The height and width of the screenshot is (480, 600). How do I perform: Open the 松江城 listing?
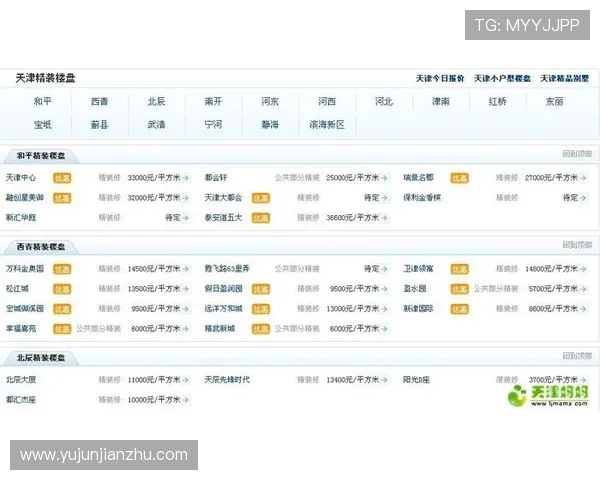click(17, 289)
